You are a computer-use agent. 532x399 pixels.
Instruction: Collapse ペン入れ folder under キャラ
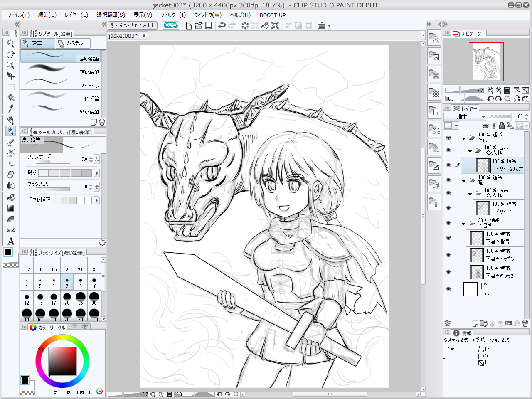470,151
